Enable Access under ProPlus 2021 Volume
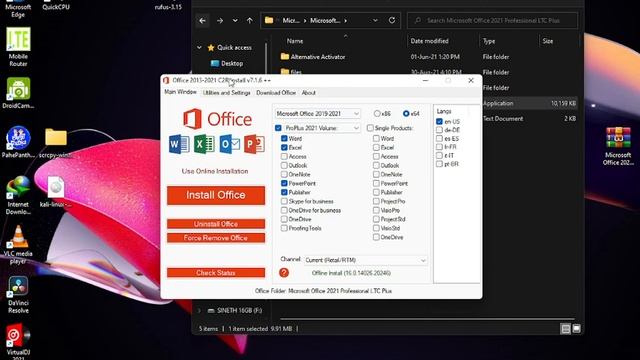Viewport: 640px width, 360px height. (x=284, y=157)
